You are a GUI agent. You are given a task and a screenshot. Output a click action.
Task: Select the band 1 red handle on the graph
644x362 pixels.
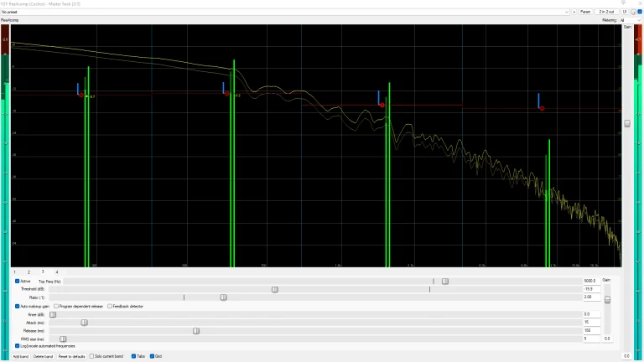pos(80,95)
